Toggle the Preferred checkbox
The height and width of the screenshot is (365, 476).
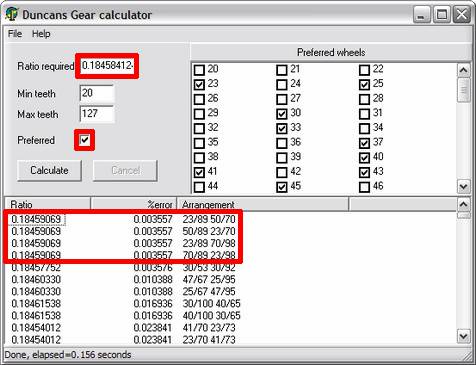pyautogui.click(x=85, y=140)
